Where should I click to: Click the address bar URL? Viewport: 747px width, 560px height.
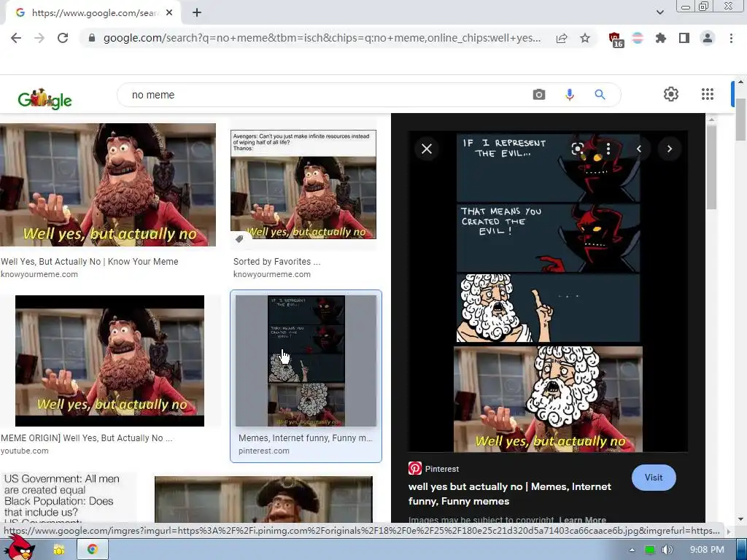(322, 38)
